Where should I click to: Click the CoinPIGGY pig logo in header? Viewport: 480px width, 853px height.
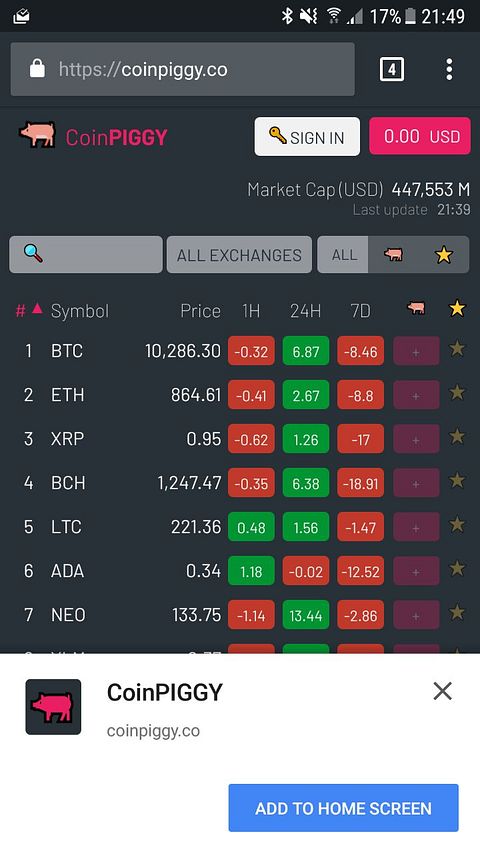click(38, 134)
